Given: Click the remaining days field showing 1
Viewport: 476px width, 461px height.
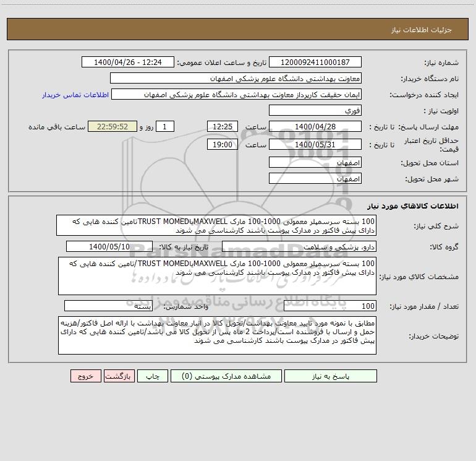Looking at the screenshot, I should [165, 126].
